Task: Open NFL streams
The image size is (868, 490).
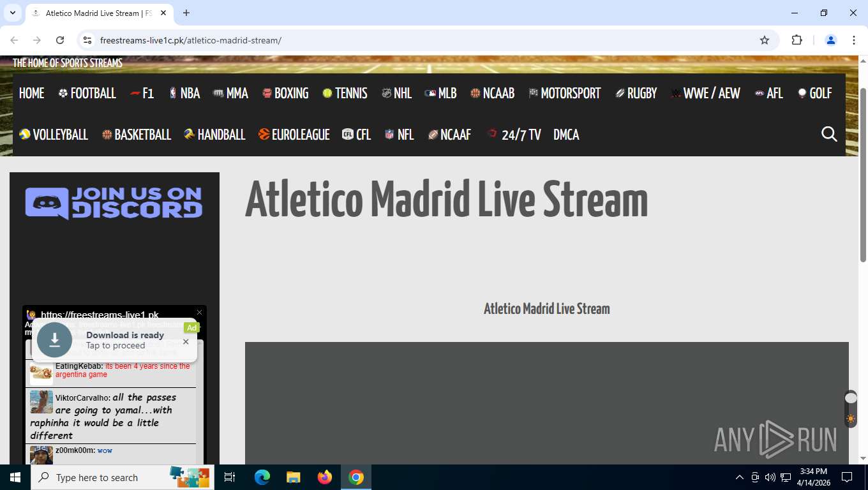Action: pos(399,135)
